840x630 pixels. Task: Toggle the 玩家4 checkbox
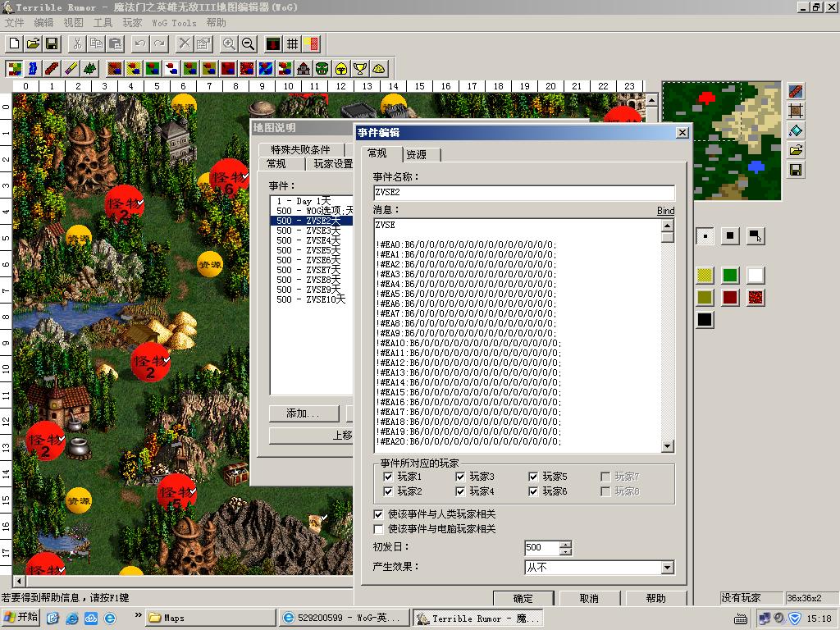pos(460,491)
